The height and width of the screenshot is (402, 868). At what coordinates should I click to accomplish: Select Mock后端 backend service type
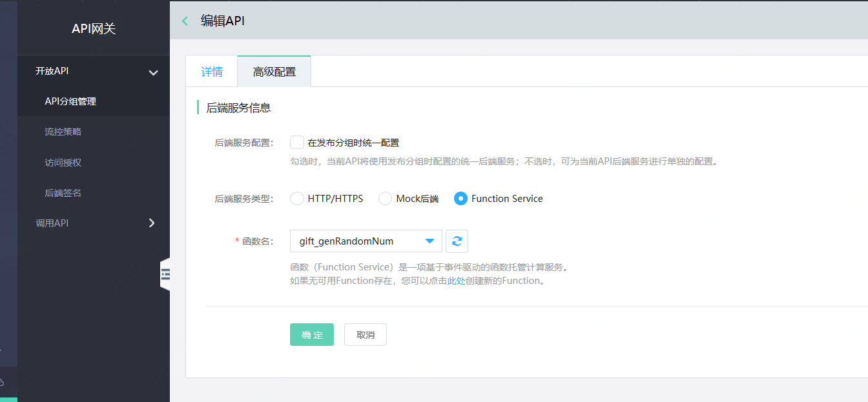pos(385,198)
